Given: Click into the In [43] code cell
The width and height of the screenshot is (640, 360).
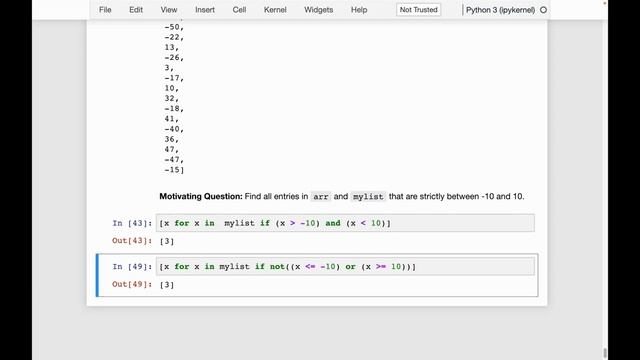Looking at the screenshot, I should (x=345, y=223).
